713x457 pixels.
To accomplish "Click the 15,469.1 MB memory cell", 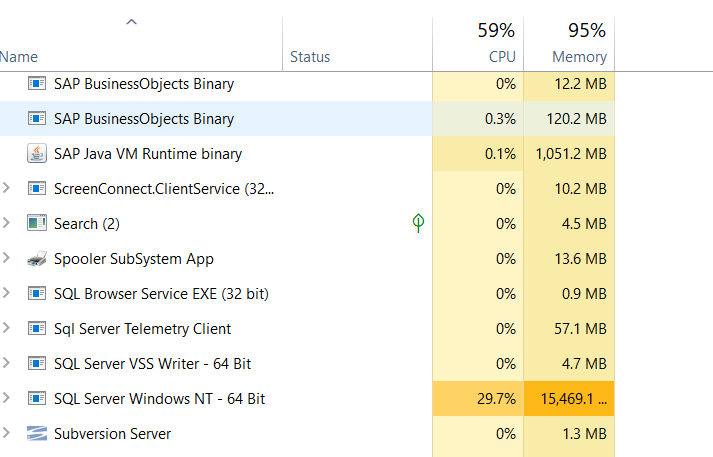I will tap(570, 399).
